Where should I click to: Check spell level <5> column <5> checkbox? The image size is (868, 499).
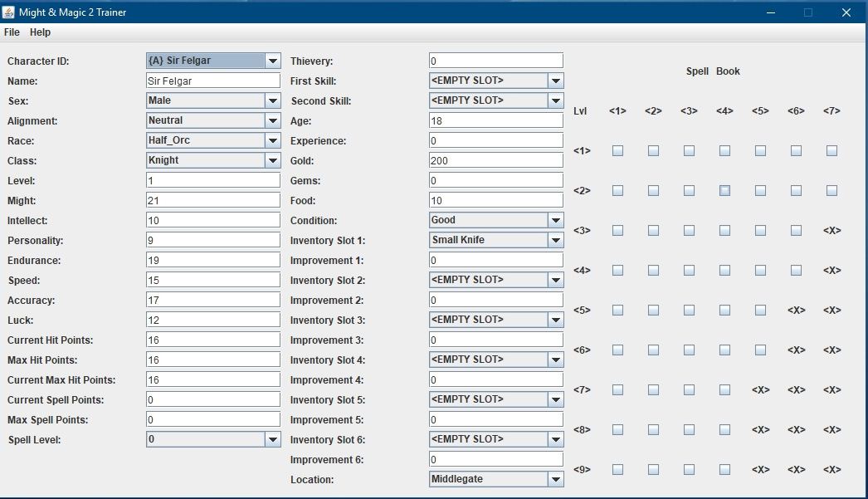tap(761, 311)
